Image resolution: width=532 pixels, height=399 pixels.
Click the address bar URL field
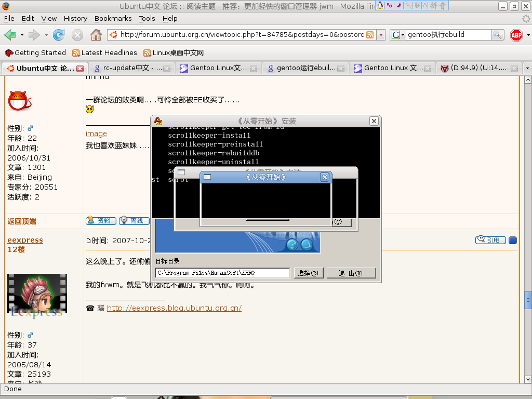(x=242, y=35)
